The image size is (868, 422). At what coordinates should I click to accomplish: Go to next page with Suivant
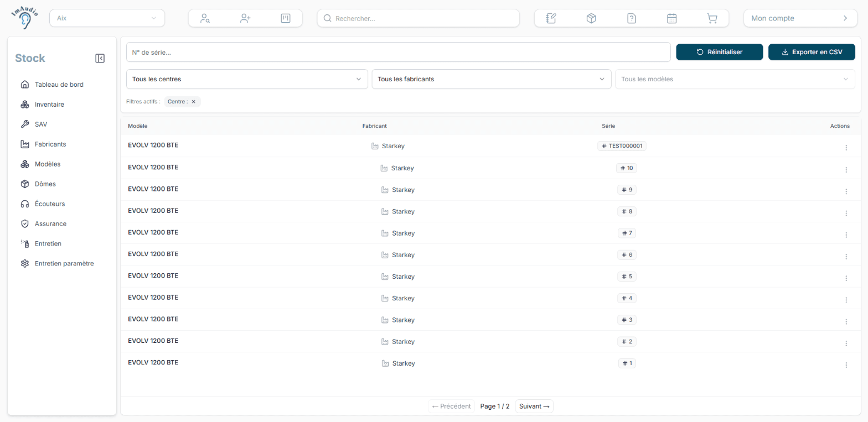(534, 407)
